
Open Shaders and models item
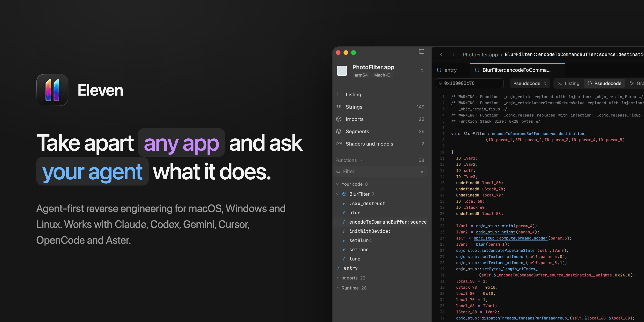(380, 144)
